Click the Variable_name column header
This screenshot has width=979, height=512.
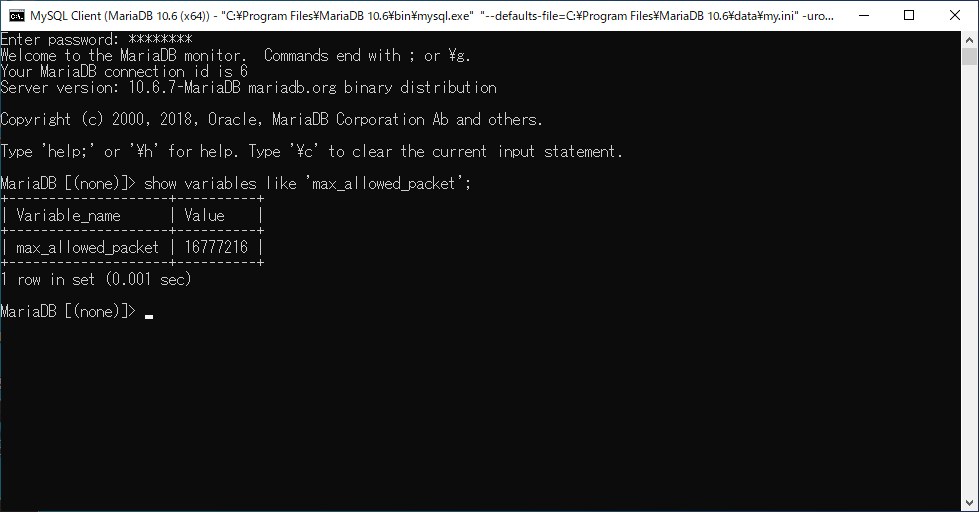pyautogui.click(x=68, y=216)
